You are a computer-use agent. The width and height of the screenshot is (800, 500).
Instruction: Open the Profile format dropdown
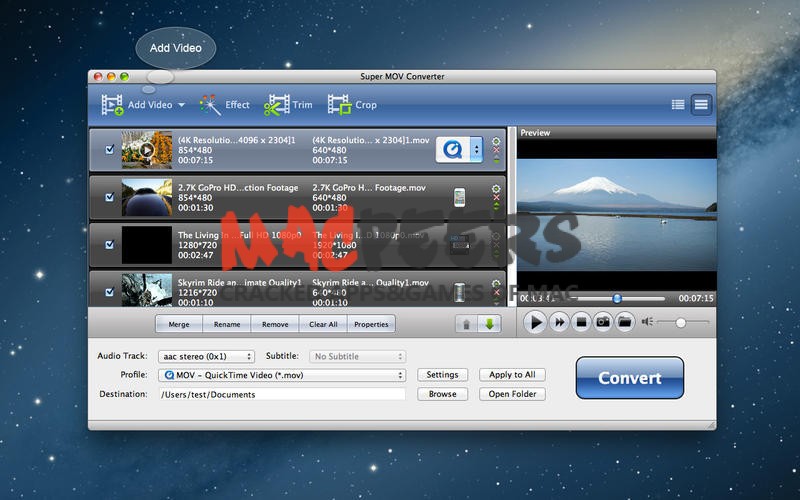click(x=281, y=375)
